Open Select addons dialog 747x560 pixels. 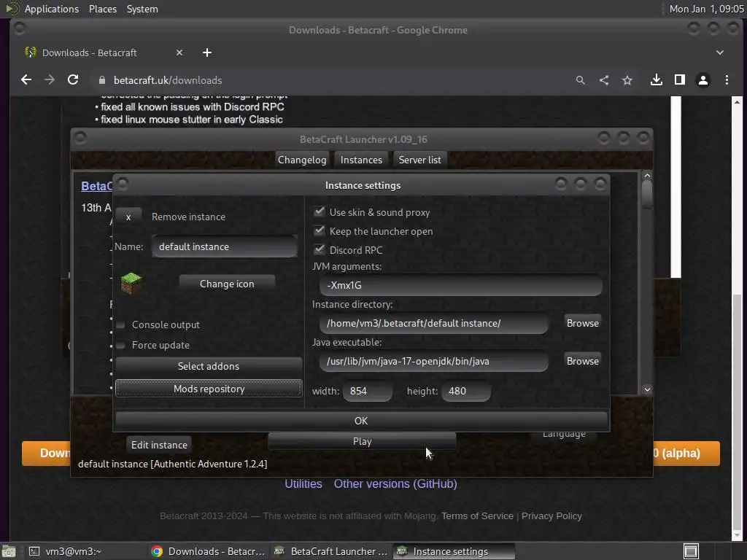(209, 366)
